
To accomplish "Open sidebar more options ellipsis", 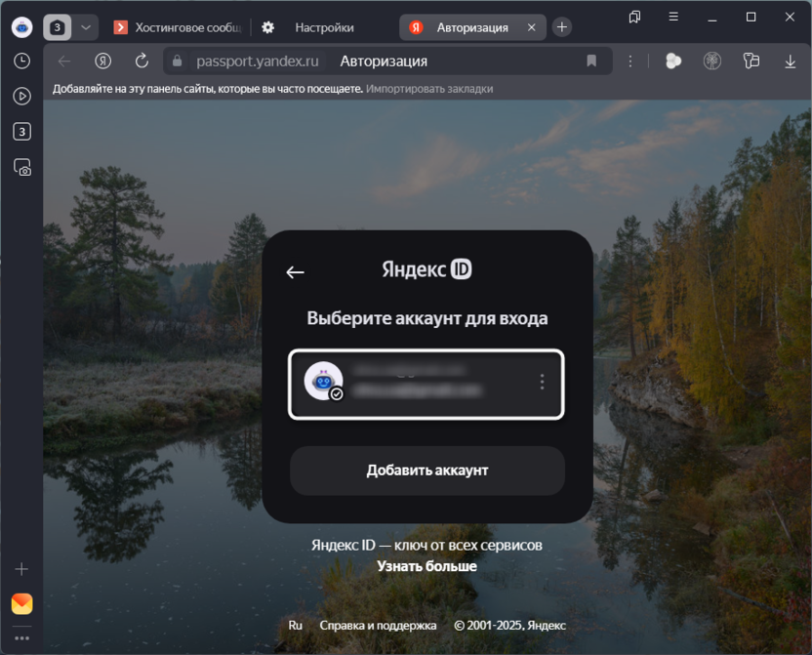I will point(21,638).
